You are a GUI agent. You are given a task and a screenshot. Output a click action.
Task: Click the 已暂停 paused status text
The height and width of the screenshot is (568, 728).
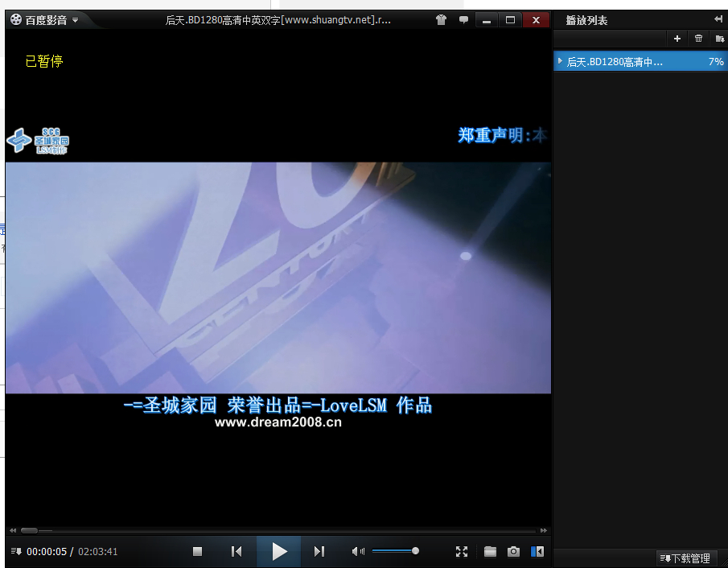tap(44, 61)
